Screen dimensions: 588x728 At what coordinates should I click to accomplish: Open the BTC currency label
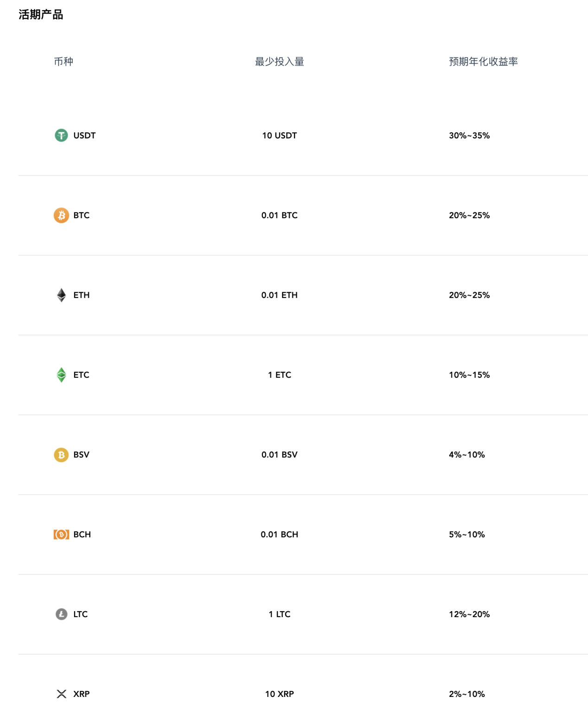pyautogui.click(x=82, y=215)
